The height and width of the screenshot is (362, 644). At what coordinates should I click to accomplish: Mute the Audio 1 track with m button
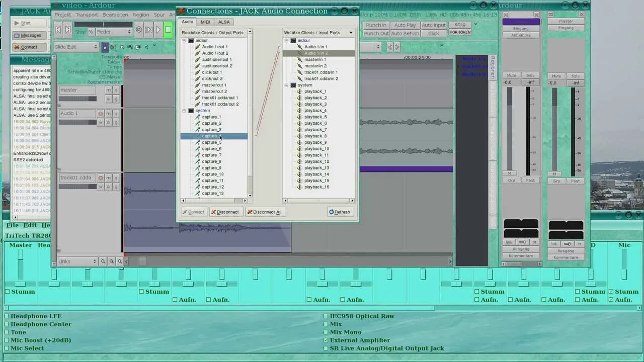pyautogui.click(x=108, y=114)
